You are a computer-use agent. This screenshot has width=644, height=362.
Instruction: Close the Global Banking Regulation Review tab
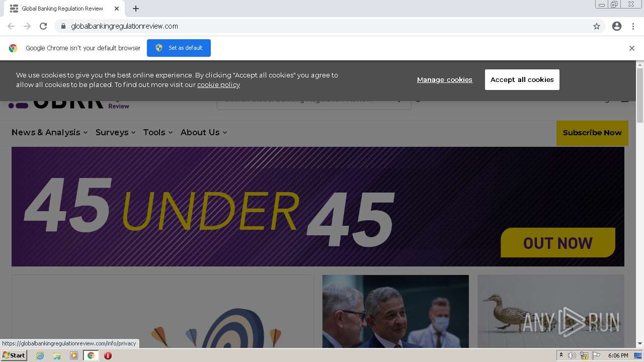117,9
